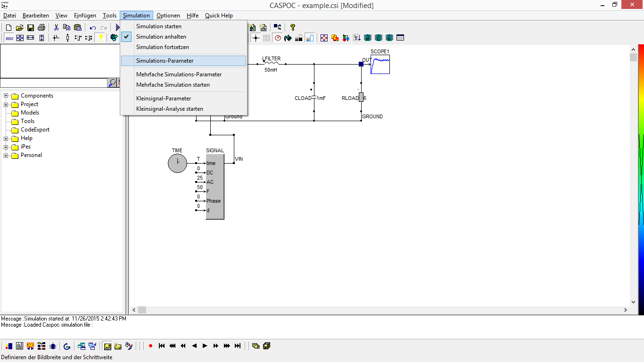
Task: Click the TIME clock block
Action: tap(177, 163)
